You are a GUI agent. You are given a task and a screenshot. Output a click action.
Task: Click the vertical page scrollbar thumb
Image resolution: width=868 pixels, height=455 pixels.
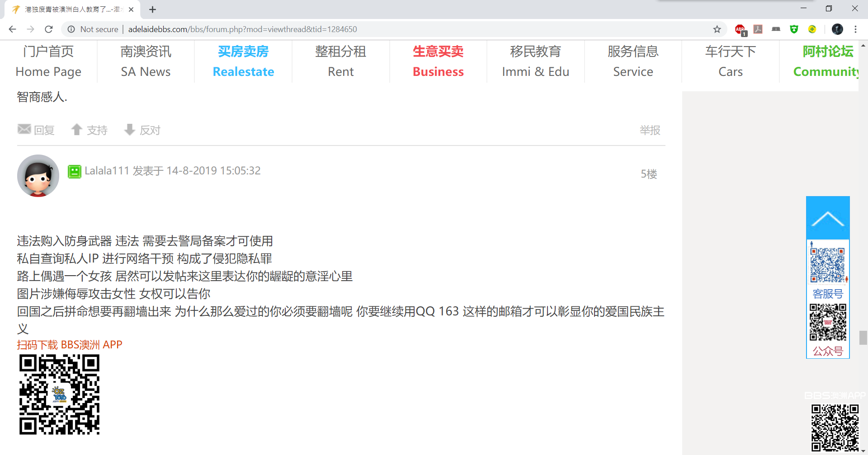pyautogui.click(x=863, y=338)
